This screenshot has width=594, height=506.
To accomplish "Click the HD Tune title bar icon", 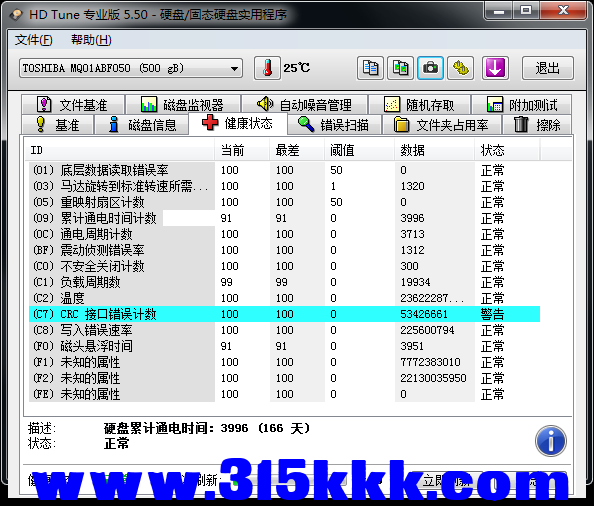I will pyautogui.click(x=16, y=15).
